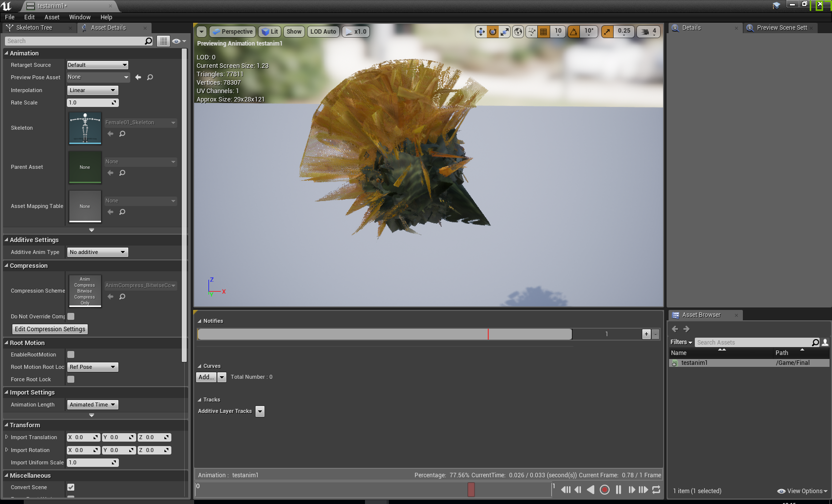Open the viewport options dropdown arrow
The image size is (832, 504).
202,32
